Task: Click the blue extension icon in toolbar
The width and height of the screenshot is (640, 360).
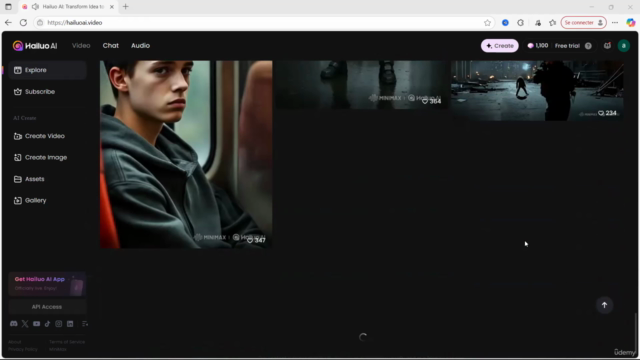Action: 505,23
